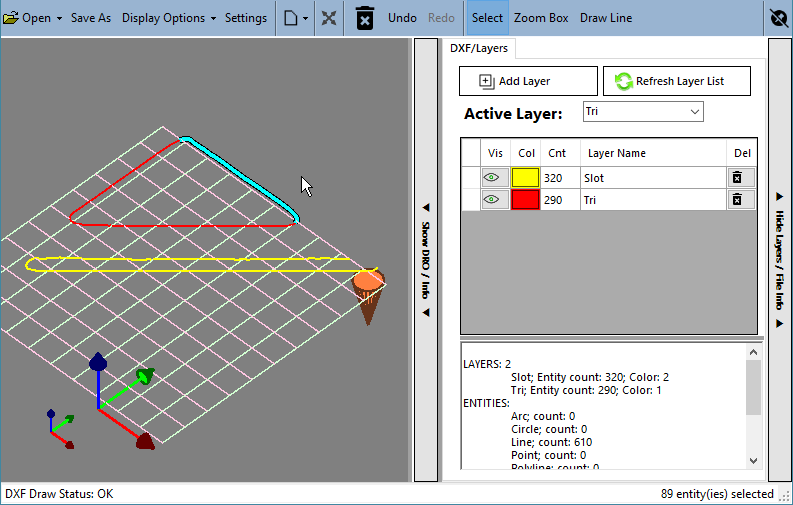The width and height of the screenshot is (793, 505).
Task: Click the crossed-out eye icon at top right
Action: pos(779,18)
